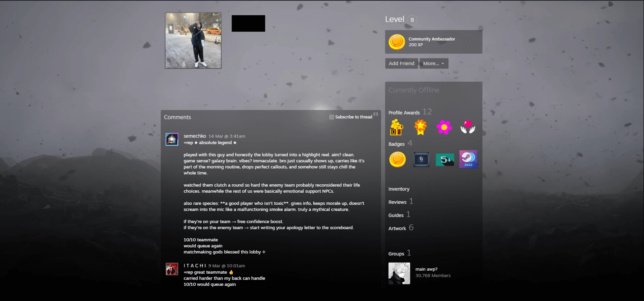Screen dimensions: 644x301
Task: View the Reviews link
Action: click(397, 202)
